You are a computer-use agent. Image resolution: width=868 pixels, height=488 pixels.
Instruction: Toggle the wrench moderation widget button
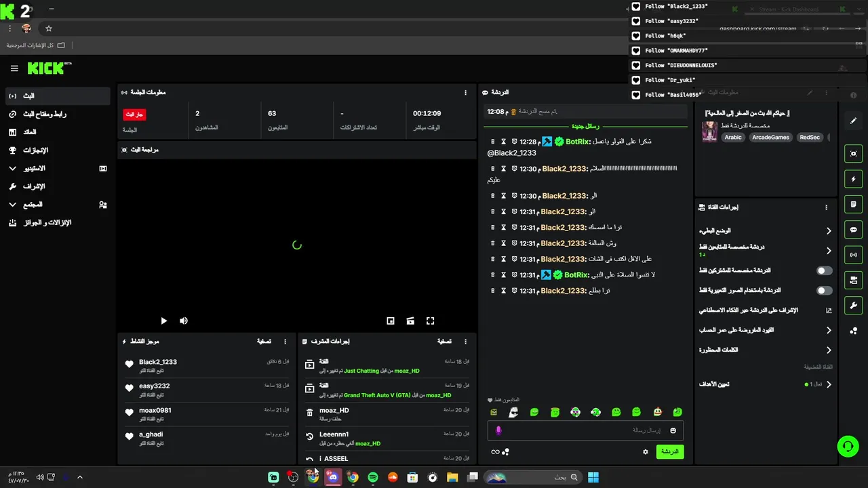pyautogui.click(x=854, y=305)
